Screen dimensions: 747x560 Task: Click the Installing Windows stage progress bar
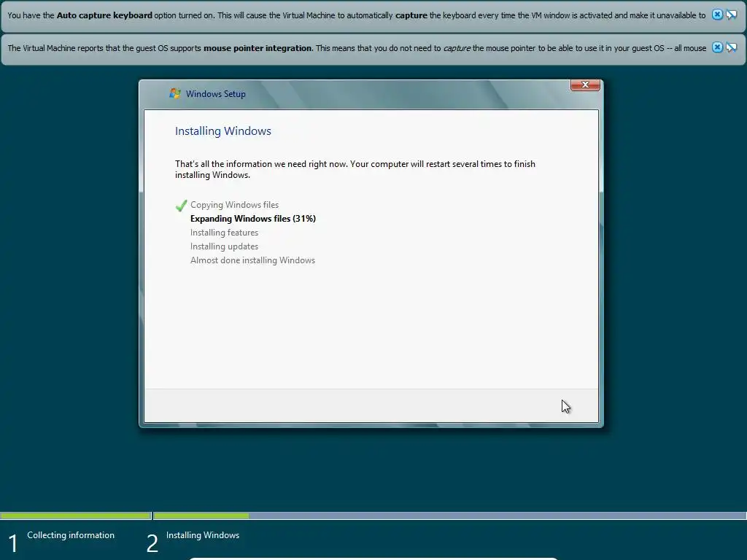pyautogui.click(x=449, y=516)
